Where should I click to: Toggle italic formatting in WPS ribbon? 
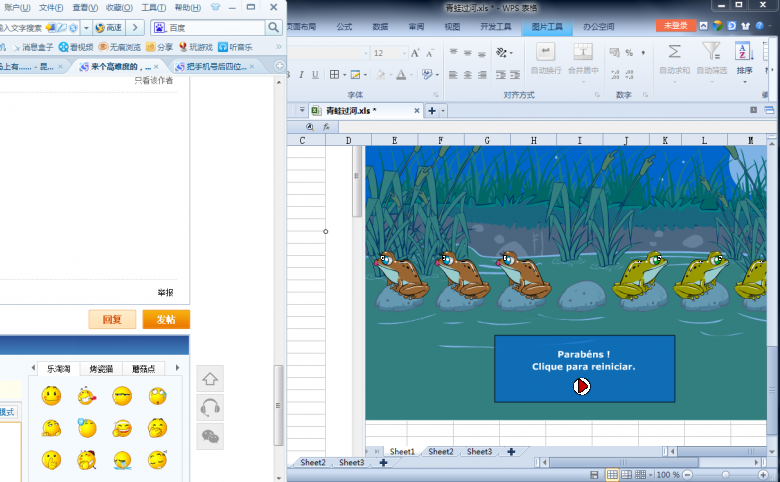(300, 74)
